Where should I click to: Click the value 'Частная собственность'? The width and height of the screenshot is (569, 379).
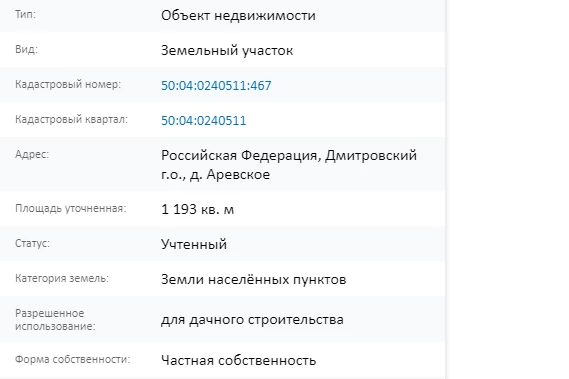click(x=238, y=360)
